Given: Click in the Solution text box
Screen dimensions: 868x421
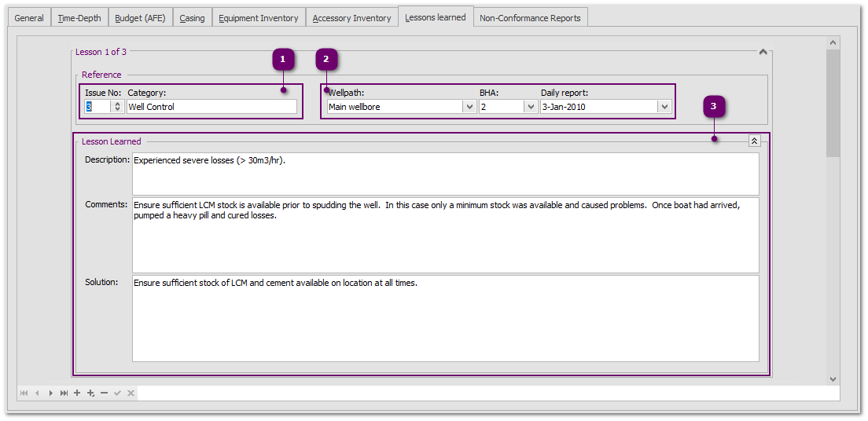Looking at the screenshot, I should point(445,318).
